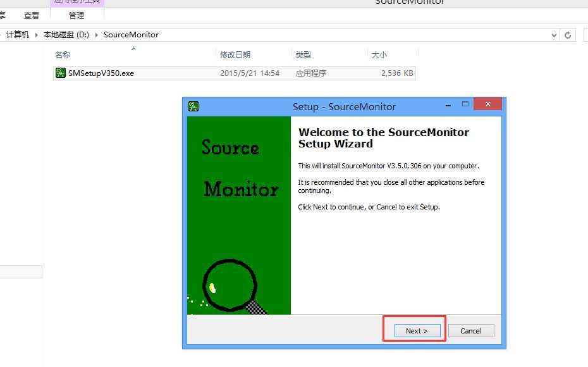The width and height of the screenshot is (588, 367).
Task: Click the 2015/5/21 14:54 date cell
Action: point(250,73)
